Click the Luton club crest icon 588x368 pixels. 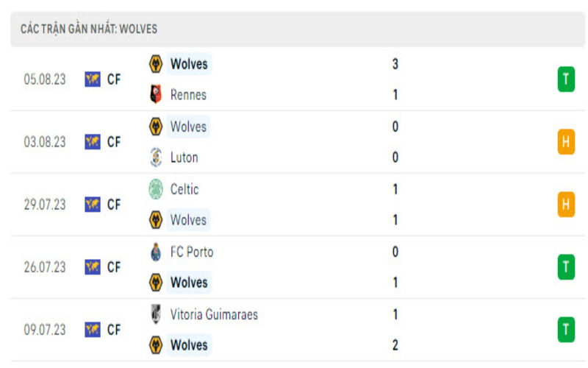click(155, 157)
